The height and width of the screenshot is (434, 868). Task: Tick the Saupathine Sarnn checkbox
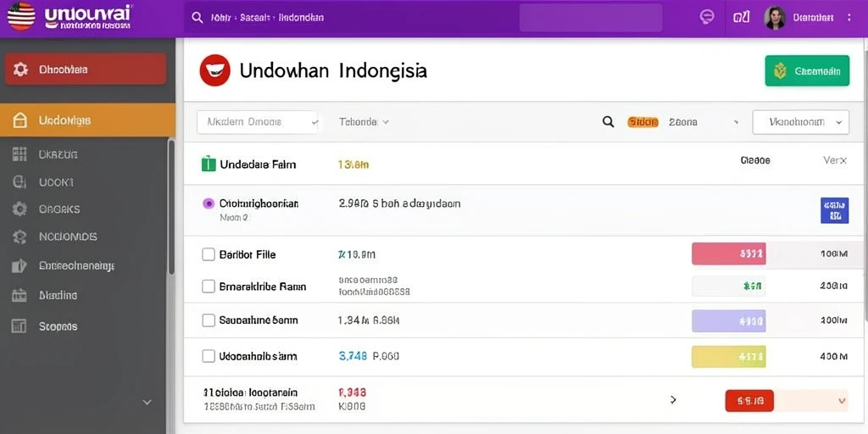209,320
